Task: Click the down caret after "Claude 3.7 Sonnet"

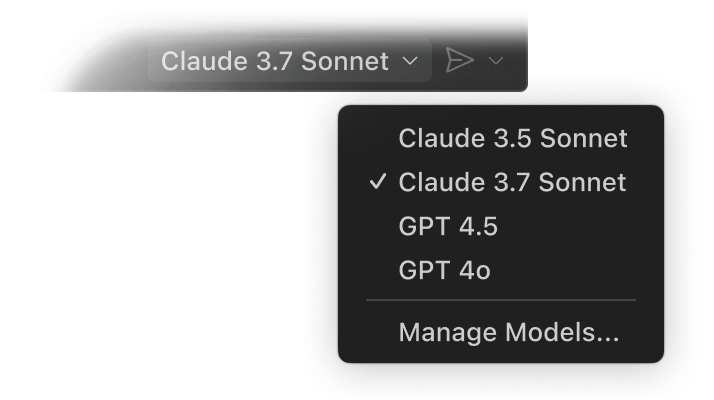Action: point(410,61)
